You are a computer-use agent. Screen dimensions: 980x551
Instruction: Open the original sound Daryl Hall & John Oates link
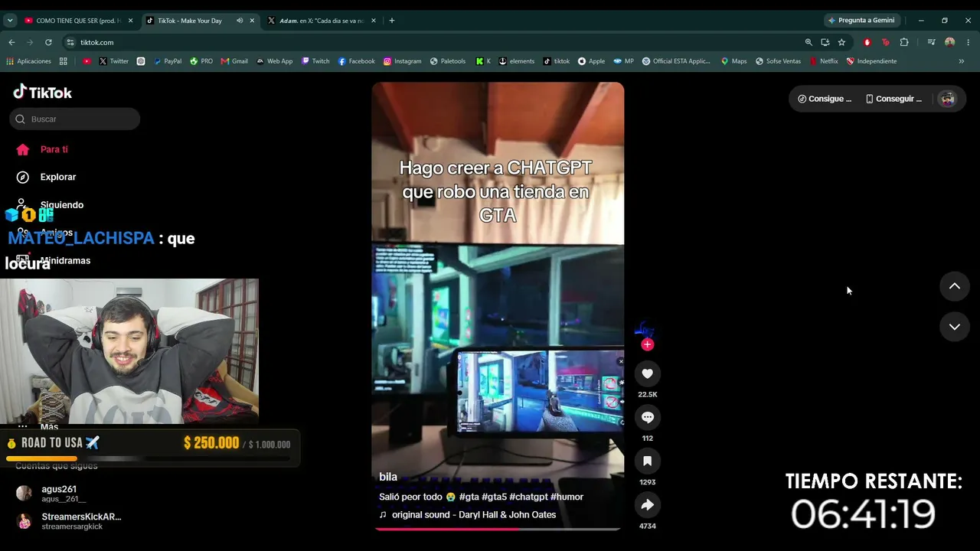pyautogui.click(x=473, y=515)
